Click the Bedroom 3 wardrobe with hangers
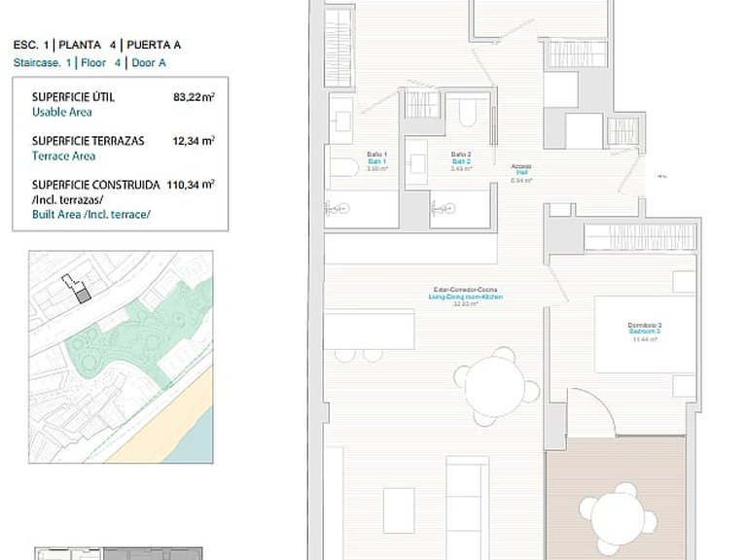The image size is (747, 560). [x=640, y=236]
